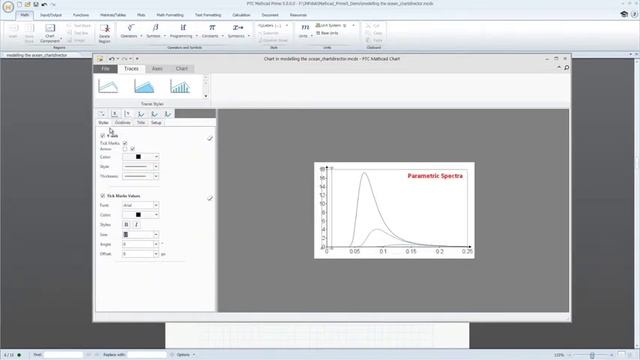Screen dimensions: 640x360
Task: Open the axis Color dropdown
Action: click(x=140, y=157)
